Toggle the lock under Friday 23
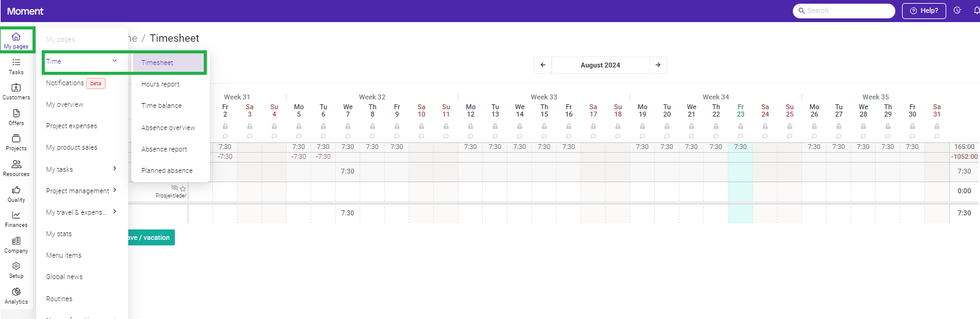This screenshot has width=980, height=319. 741,126
